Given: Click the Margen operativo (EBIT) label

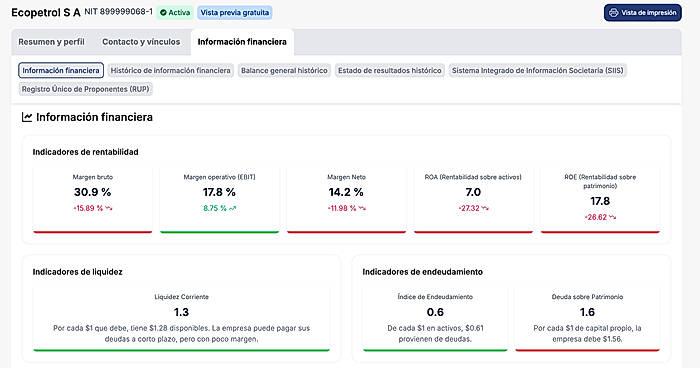Looking at the screenshot, I should (x=219, y=177).
